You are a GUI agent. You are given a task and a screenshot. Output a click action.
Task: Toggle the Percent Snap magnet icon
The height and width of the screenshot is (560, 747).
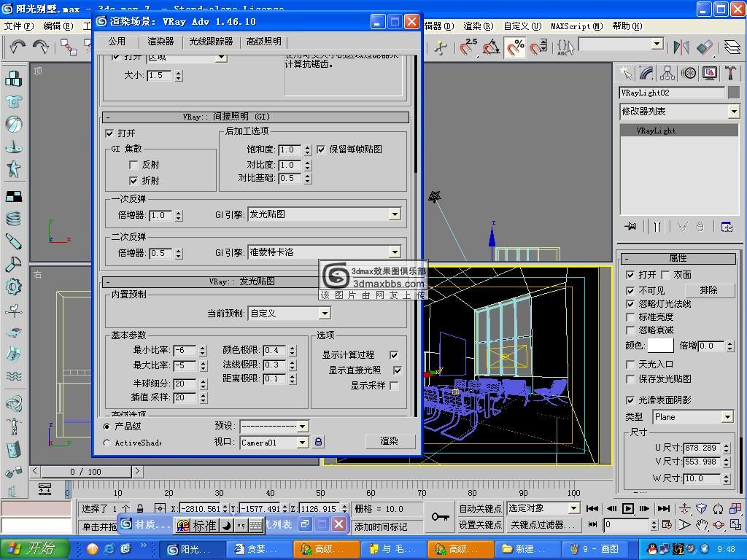516,47
